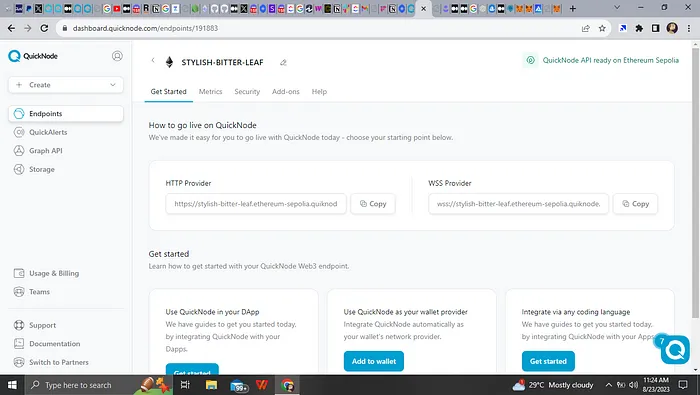This screenshot has height=395, width=700.
Task: Click the QuickAlerts bell icon
Action: click(19, 132)
